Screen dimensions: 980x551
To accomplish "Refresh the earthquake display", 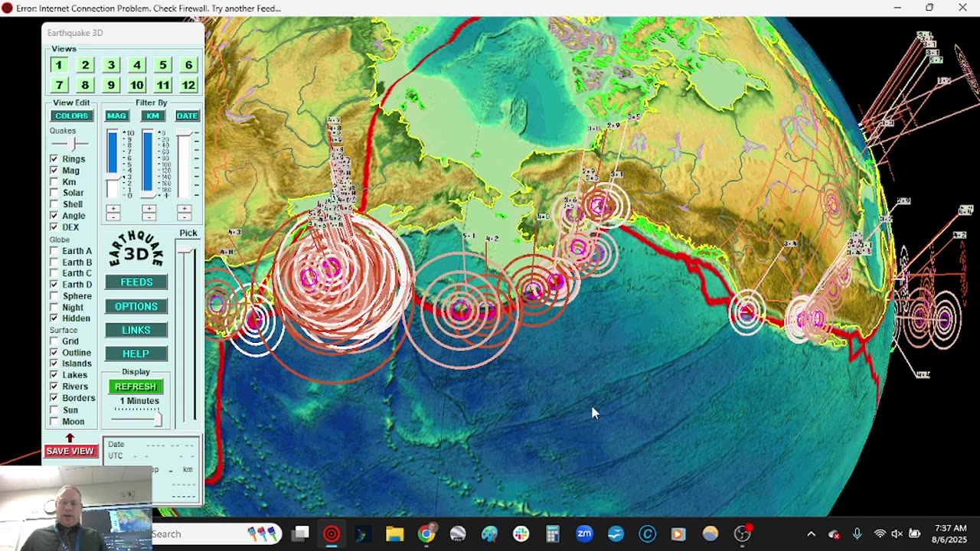I will pos(136,386).
